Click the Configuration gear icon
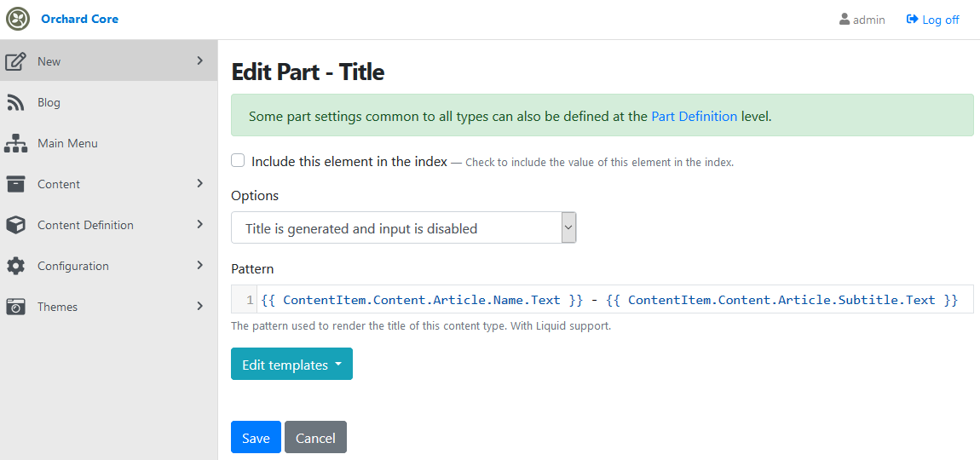980x460 pixels. (15, 266)
